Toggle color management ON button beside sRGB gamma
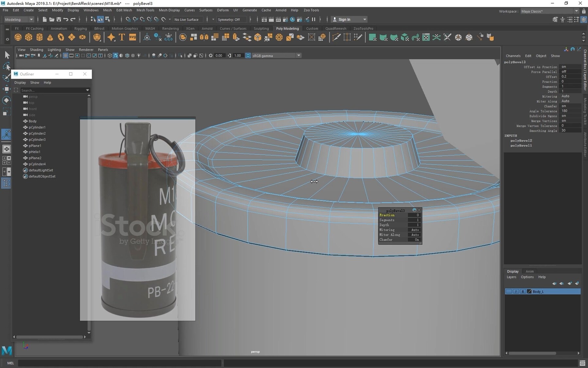The image size is (588, 368). click(248, 56)
